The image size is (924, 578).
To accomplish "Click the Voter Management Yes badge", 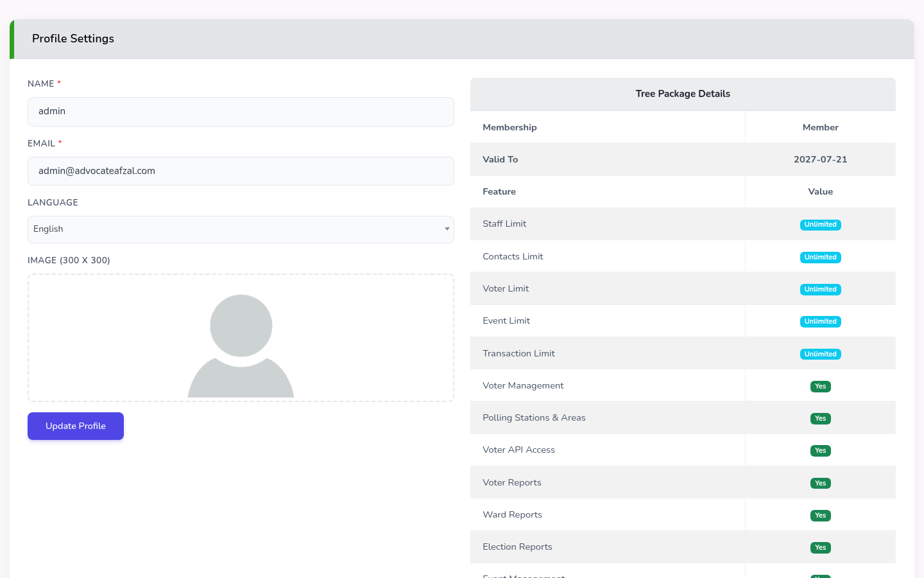I will (820, 387).
